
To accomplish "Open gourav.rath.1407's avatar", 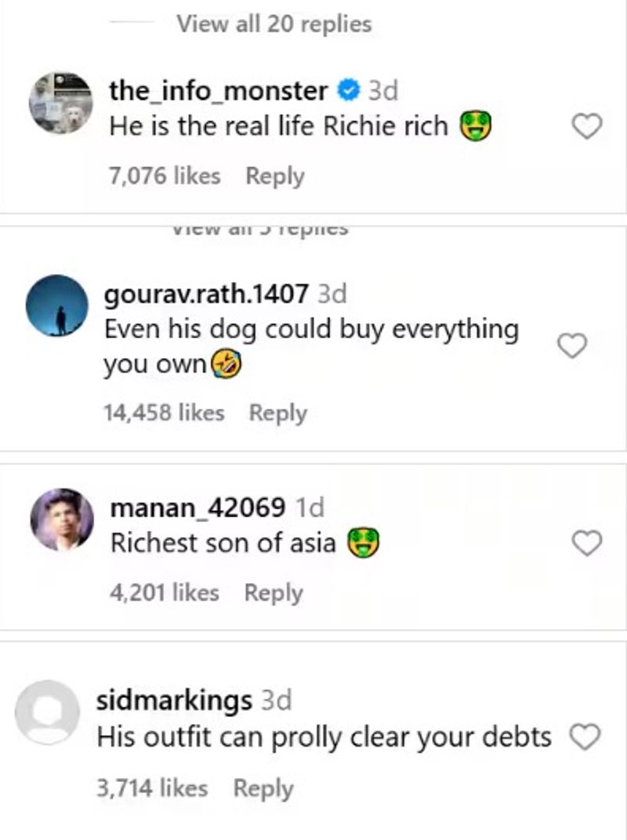I will point(56,307).
